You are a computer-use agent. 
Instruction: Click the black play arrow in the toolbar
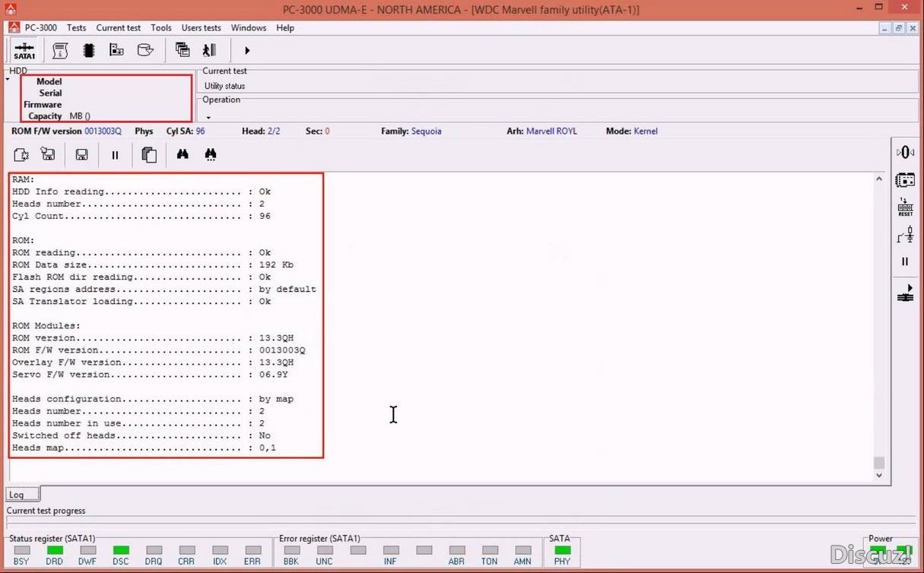tap(247, 51)
